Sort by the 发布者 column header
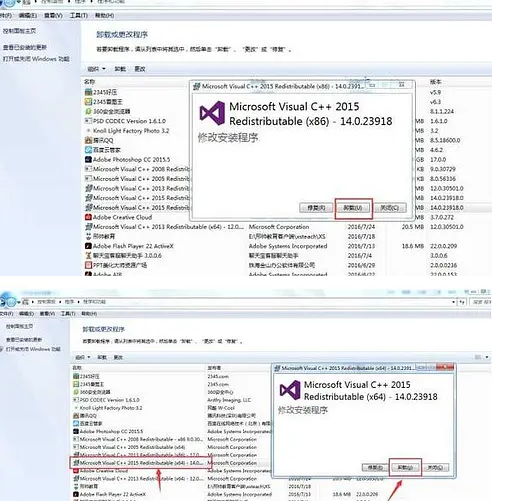Image resolution: width=518 pixels, height=501 pixels. (214, 368)
